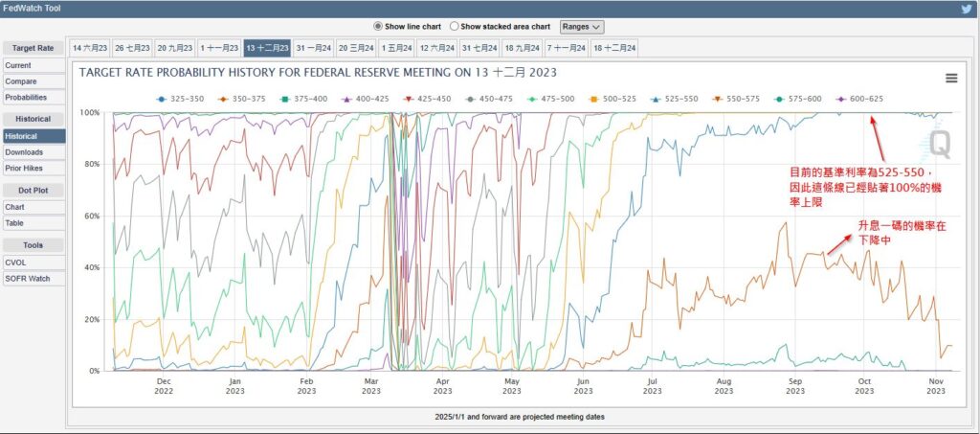Select Show stacked area chart radio
Viewport: 980px width, 434px height.
point(455,26)
